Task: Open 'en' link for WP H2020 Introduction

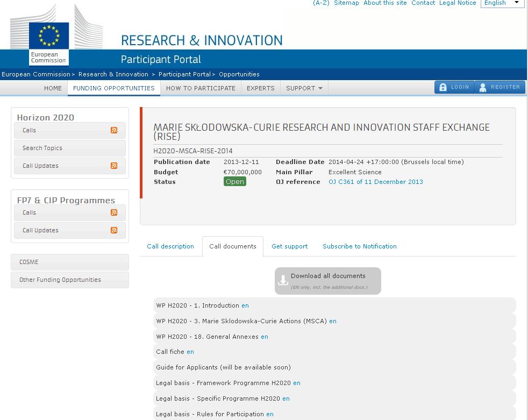Action: (x=245, y=305)
